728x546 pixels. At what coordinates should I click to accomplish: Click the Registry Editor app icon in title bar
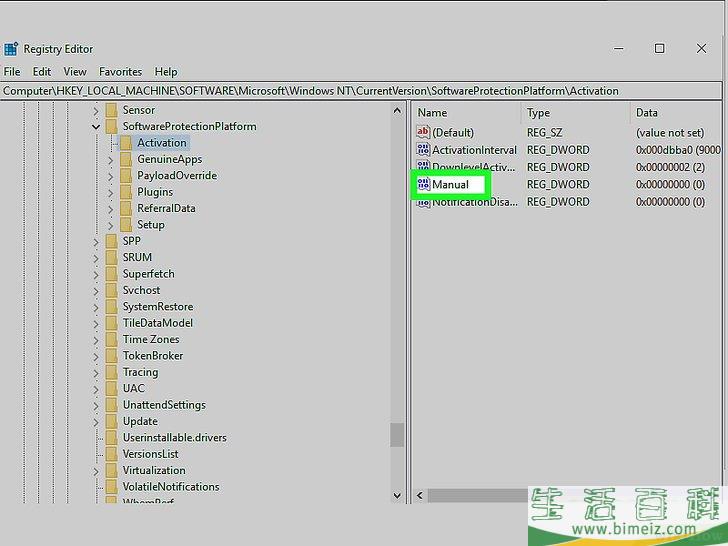point(10,49)
